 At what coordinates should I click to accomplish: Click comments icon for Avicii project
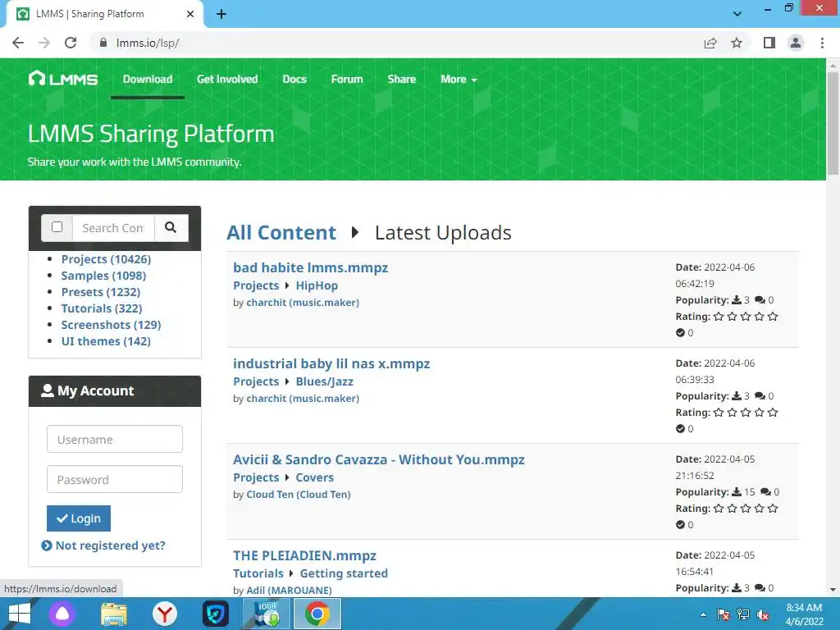(x=765, y=492)
